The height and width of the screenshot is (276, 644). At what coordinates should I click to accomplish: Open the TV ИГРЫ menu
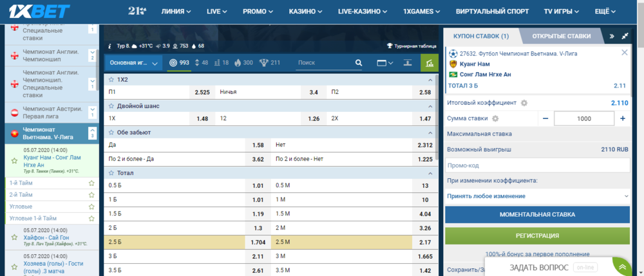pyautogui.click(x=561, y=12)
